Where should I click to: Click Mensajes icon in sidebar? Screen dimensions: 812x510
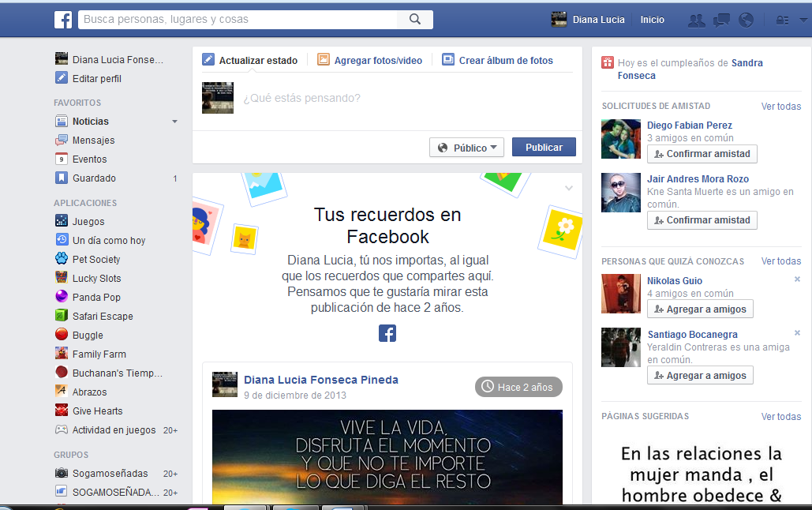61,140
